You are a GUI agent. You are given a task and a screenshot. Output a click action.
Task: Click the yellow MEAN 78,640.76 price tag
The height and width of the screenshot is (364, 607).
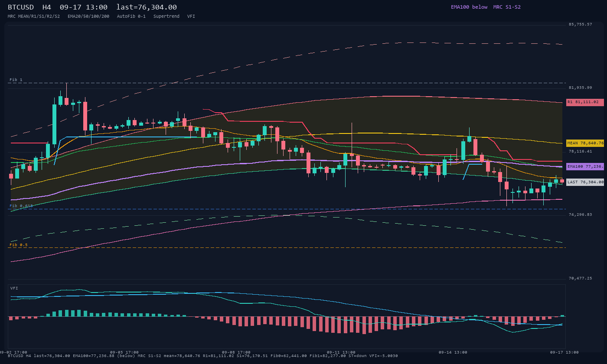click(x=585, y=143)
